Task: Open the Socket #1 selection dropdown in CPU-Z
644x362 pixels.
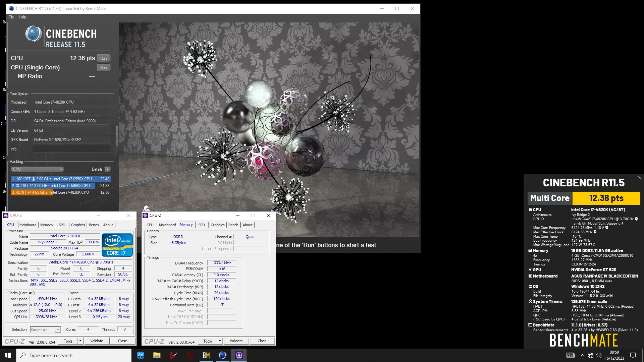Action: coord(45,329)
